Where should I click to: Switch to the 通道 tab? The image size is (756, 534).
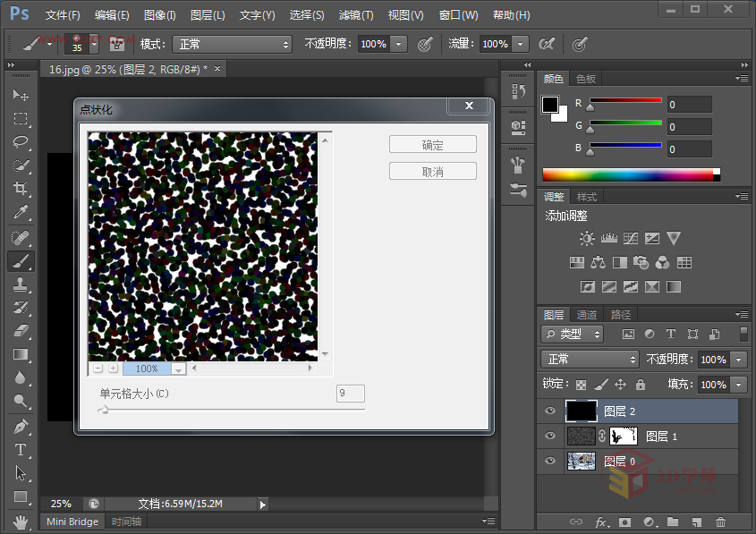(x=587, y=315)
